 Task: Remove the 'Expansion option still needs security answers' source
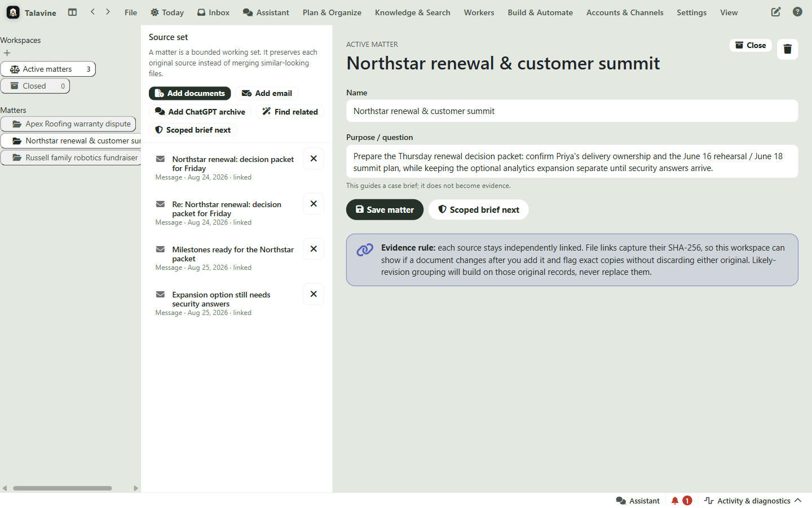coord(314,294)
